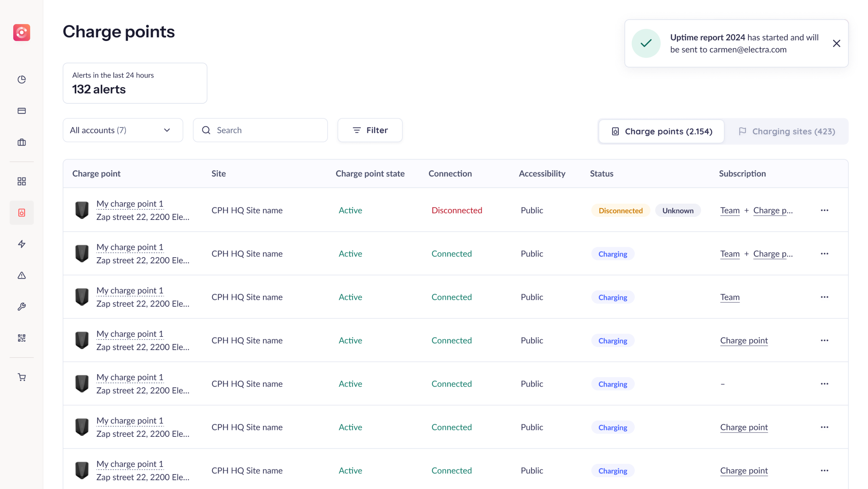
Task: Open the Team subscription link in first row
Action: pyautogui.click(x=730, y=210)
